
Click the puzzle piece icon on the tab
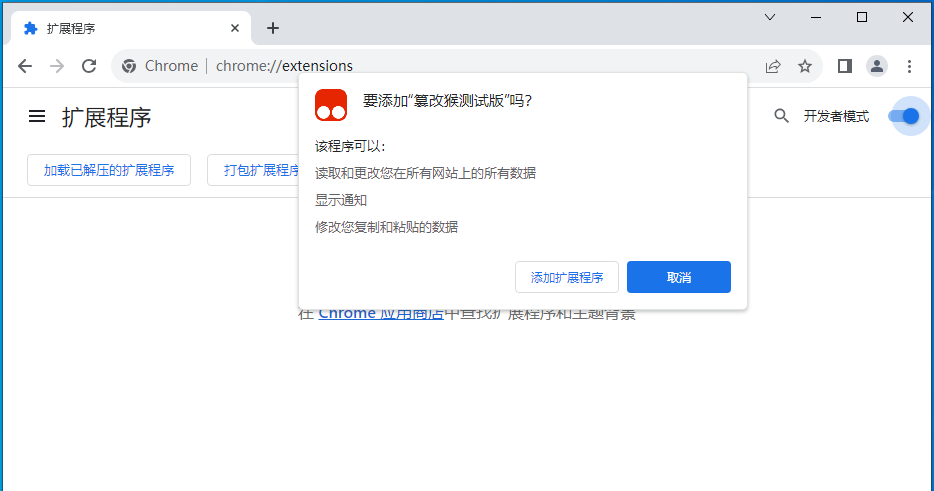(x=30, y=28)
